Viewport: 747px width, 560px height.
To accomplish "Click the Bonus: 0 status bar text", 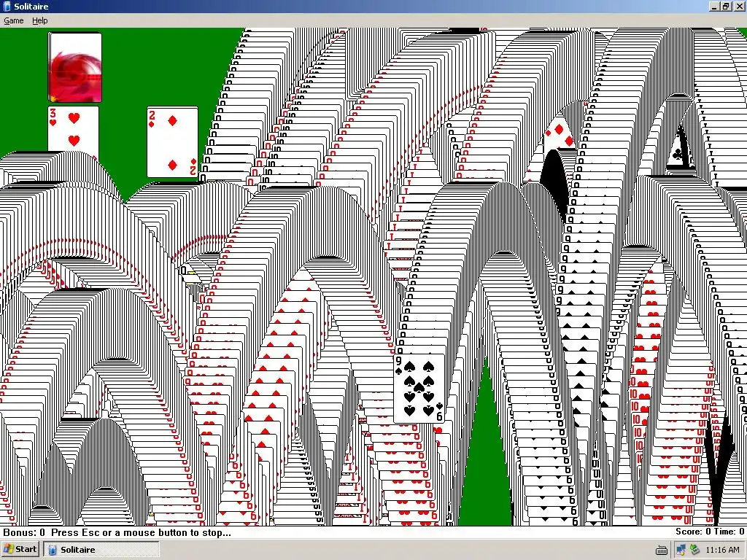I will pyautogui.click(x=24, y=532).
